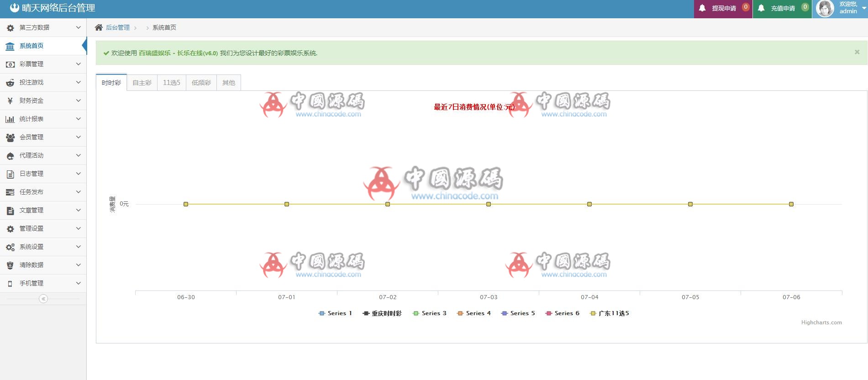Click the chart data point at 06-30
Viewport: 868px width, 380px height.
pos(186,204)
